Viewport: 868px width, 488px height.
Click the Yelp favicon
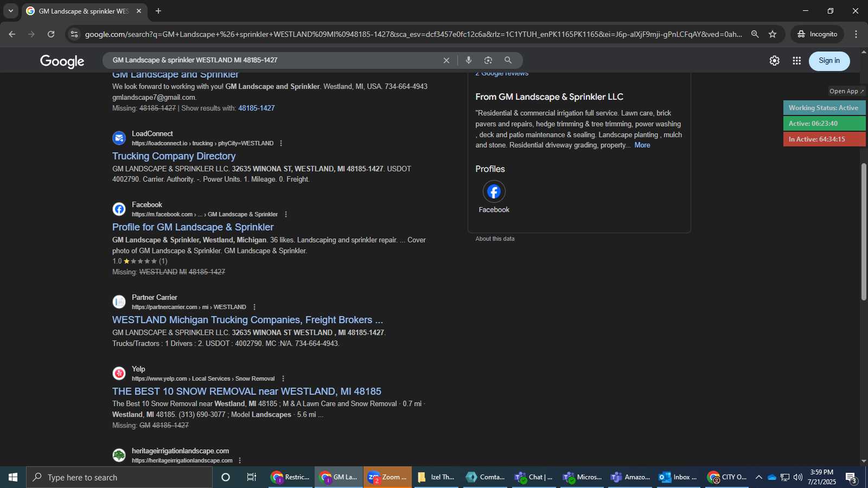[x=119, y=374]
